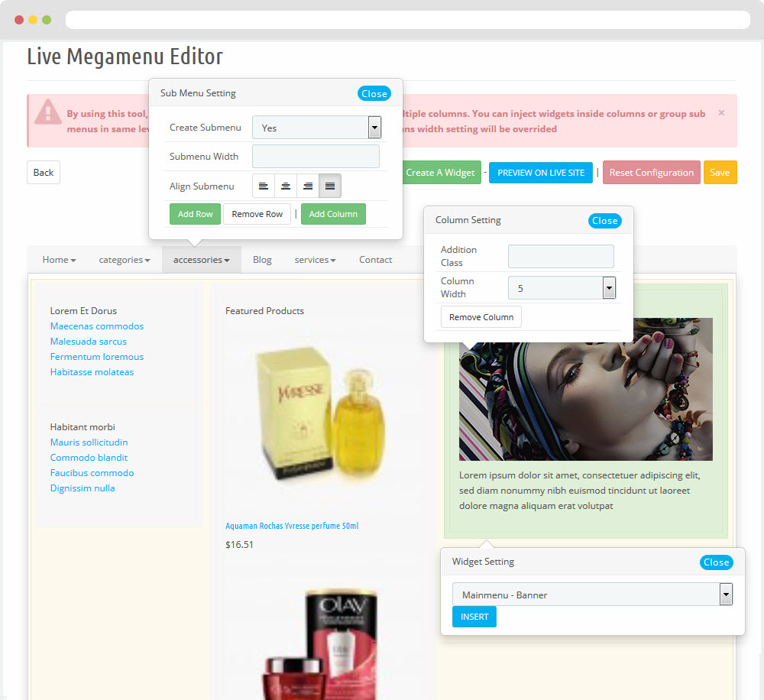Select the align right submenu icon
This screenshot has height=700, width=764.
click(x=308, y=186)
